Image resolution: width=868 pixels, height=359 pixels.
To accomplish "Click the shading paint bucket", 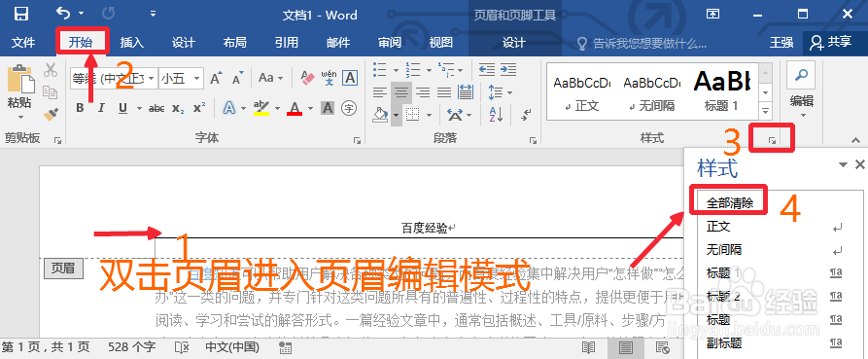I will (380, 115).
